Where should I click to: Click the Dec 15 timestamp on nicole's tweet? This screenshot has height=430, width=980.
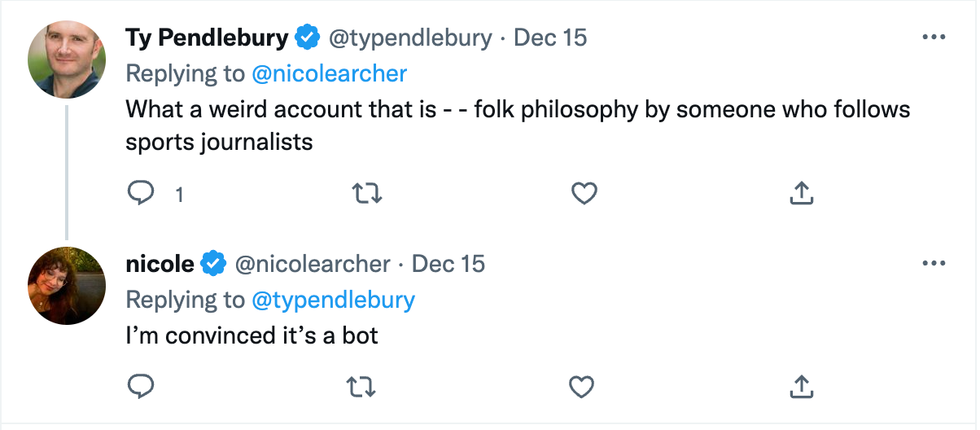[x=448, y=264]
